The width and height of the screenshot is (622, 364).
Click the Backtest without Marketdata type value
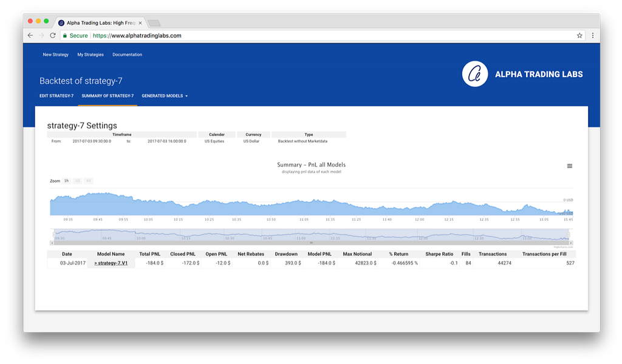(302, 141)
